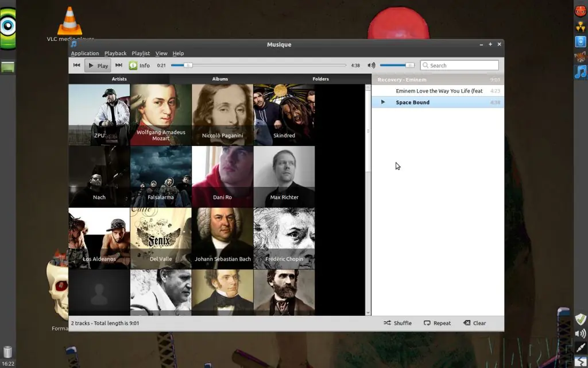This screenshot has height=368, width=588.
Task: Click '2 tracks - Total length is 9:01' status
Action: point(105,323)
